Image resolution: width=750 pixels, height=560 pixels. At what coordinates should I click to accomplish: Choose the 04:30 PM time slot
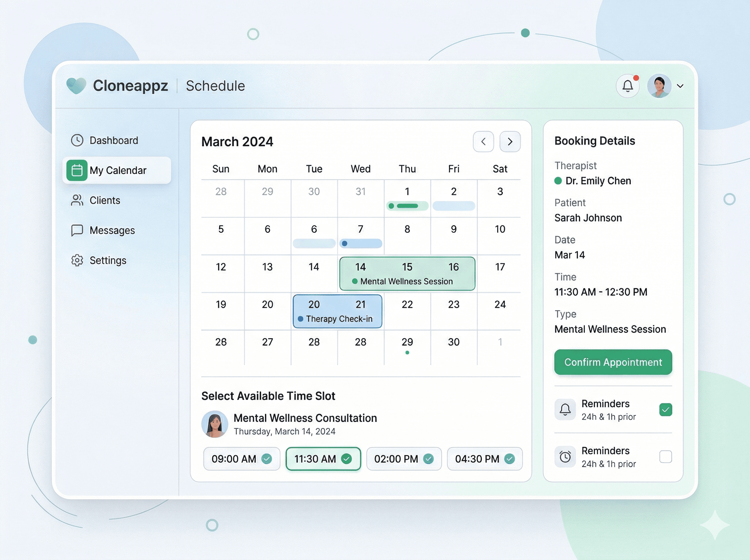click(x=484, y=459)
